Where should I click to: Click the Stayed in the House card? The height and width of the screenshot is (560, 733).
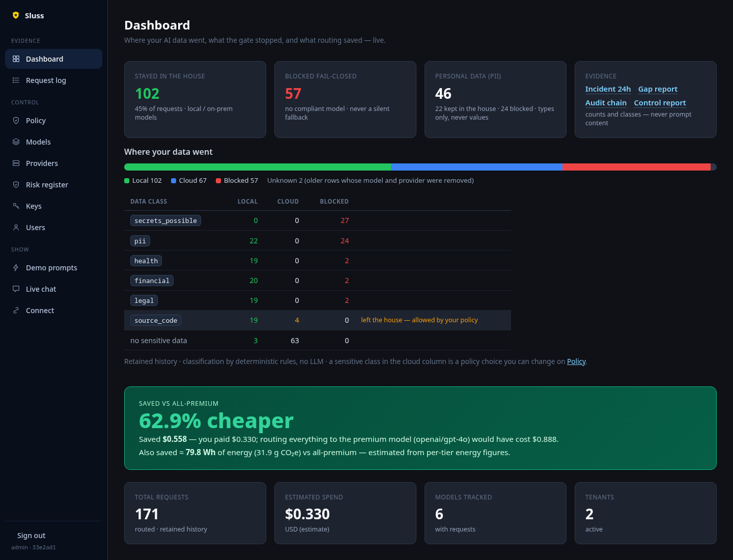click(x=195, y=100)
